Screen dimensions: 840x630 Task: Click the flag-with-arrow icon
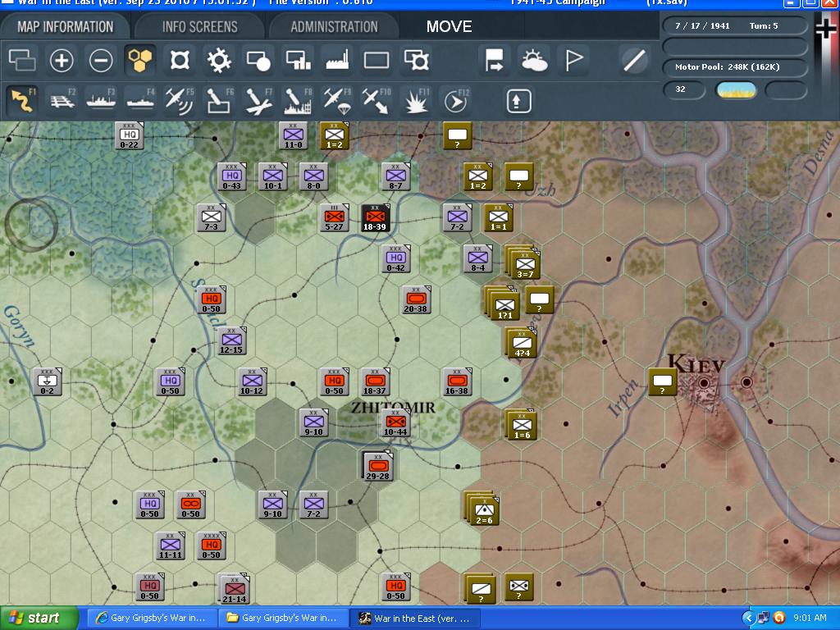[494, 60]
